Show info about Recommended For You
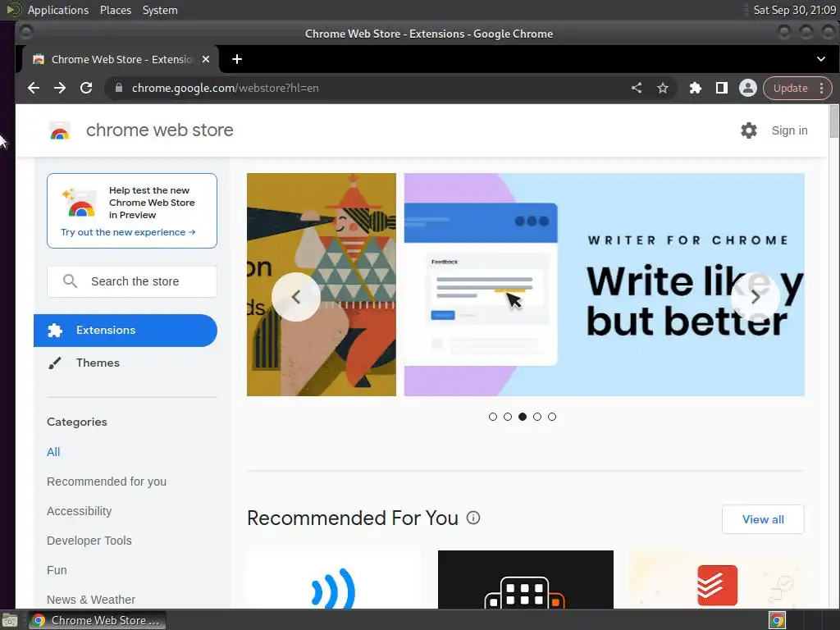The height and width of the screenshot is (630, 840). (473, 518)
